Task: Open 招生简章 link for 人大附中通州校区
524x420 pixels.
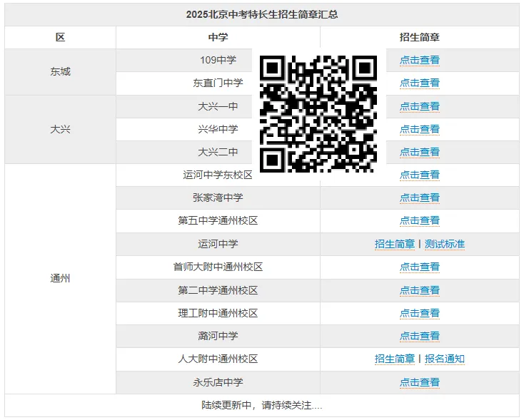Action: (x=394, y=359)
